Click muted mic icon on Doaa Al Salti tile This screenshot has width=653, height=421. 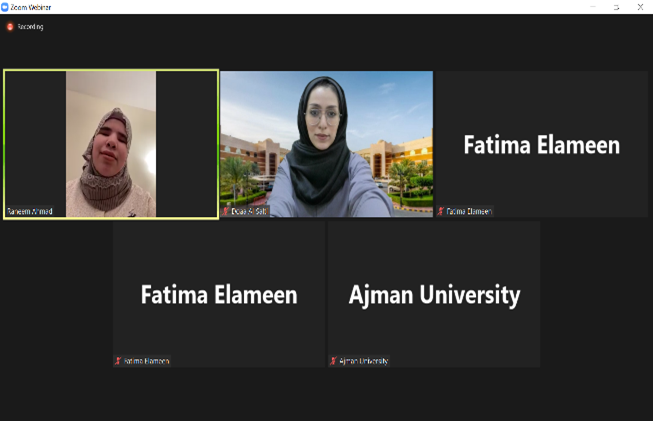point(226,211)
